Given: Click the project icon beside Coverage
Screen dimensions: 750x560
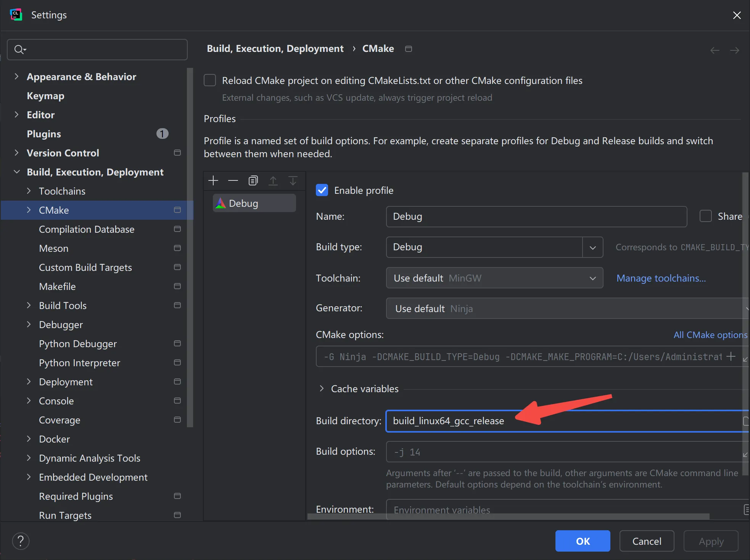Looking at the screenshot, I should click(x=177, y=420).
